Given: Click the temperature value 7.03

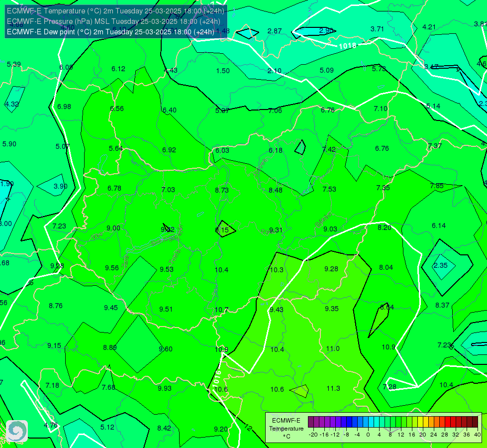Looking at the screenshot, I should click(168, 190).
